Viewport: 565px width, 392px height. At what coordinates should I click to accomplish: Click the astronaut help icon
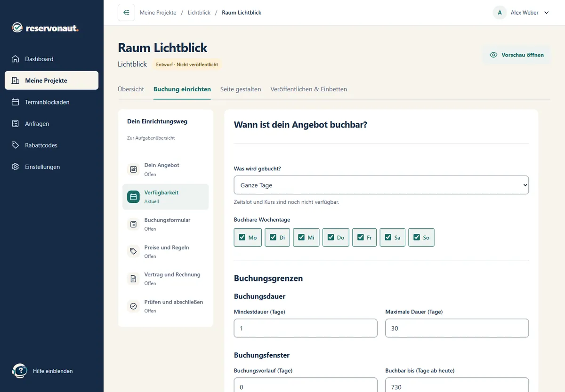click(x=19, y=371)
